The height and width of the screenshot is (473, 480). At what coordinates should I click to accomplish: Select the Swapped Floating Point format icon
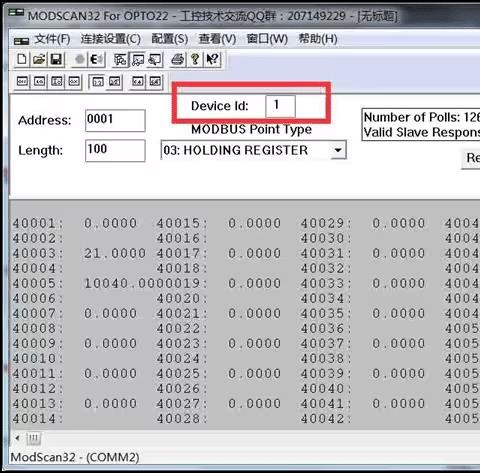(115, 82)
